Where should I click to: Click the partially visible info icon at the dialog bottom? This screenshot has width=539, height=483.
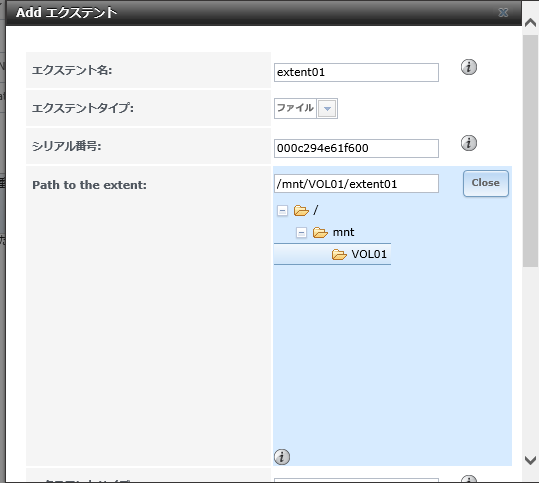(x=469, y=479)
